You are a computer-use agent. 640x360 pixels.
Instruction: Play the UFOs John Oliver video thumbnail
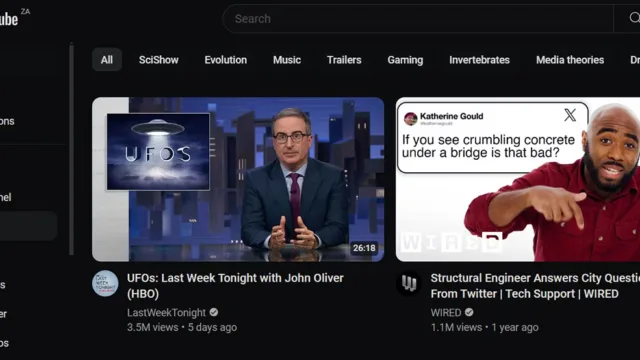pyautogui.click(x=238, y=179)
